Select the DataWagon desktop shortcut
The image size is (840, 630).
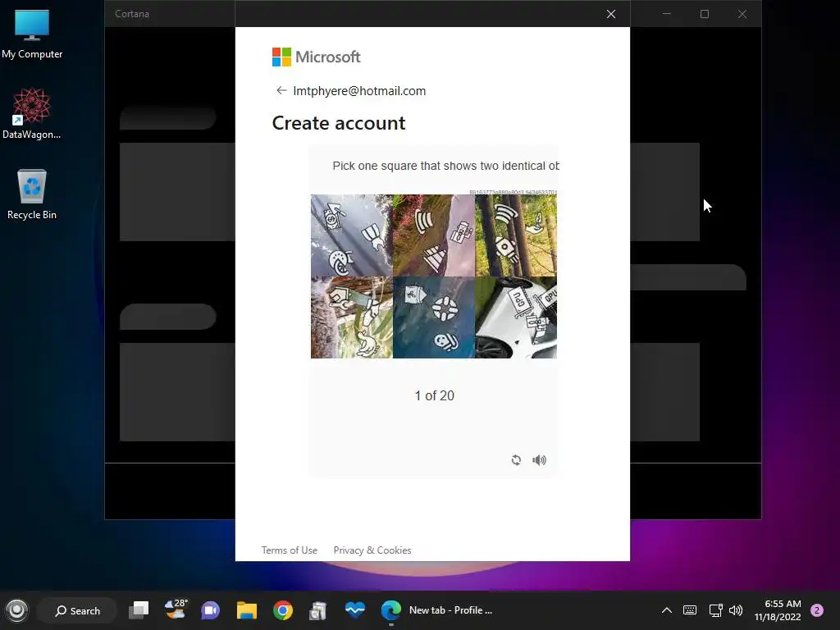(32, 113)
